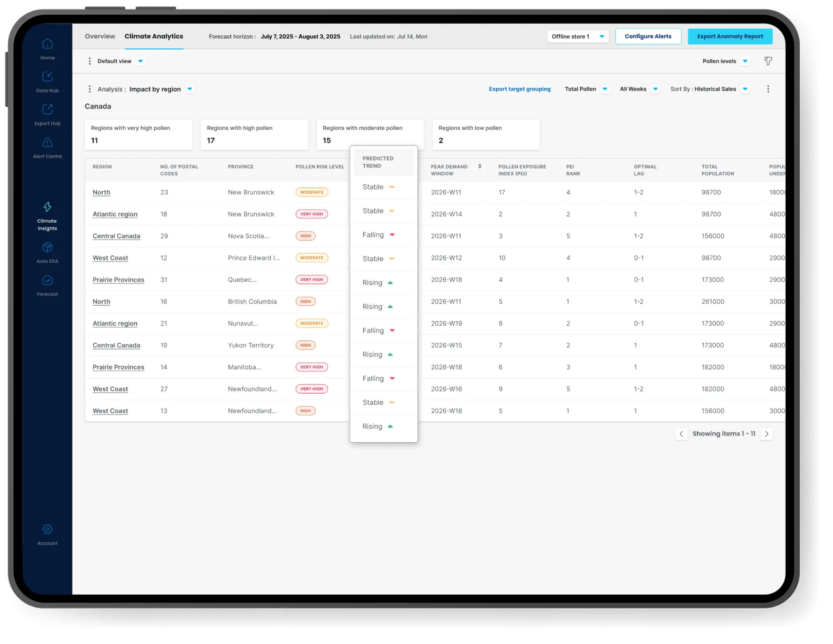Screen dimensions: 833x644
Task: Select the Climate Analytics tab
Action: [x=154, y=36]
